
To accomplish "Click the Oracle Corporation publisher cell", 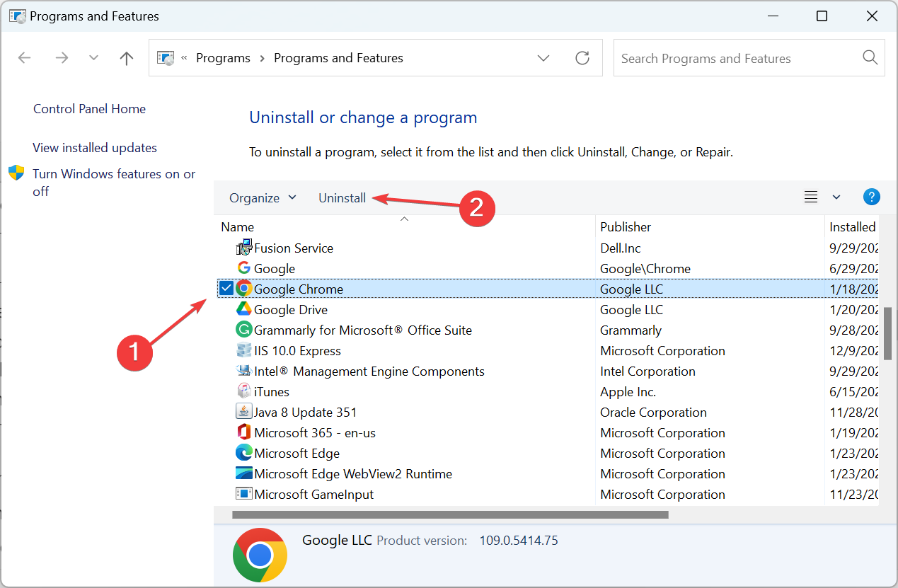I will coord(654,413).
